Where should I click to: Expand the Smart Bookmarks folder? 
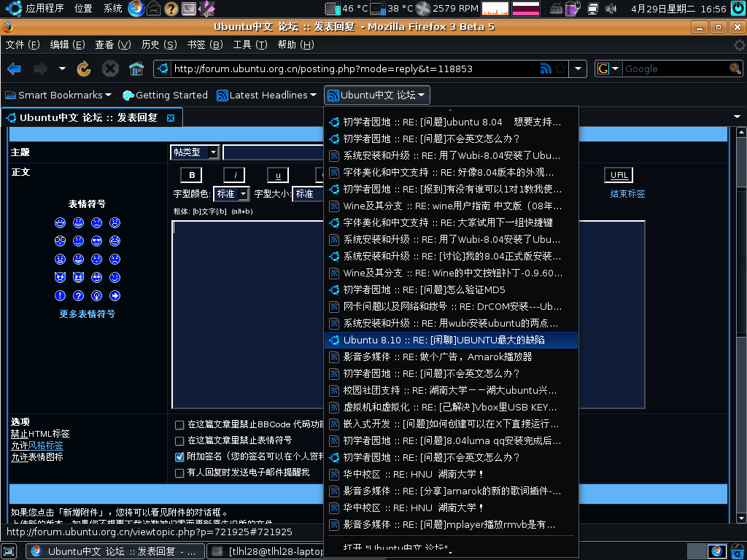click(58, 96)
